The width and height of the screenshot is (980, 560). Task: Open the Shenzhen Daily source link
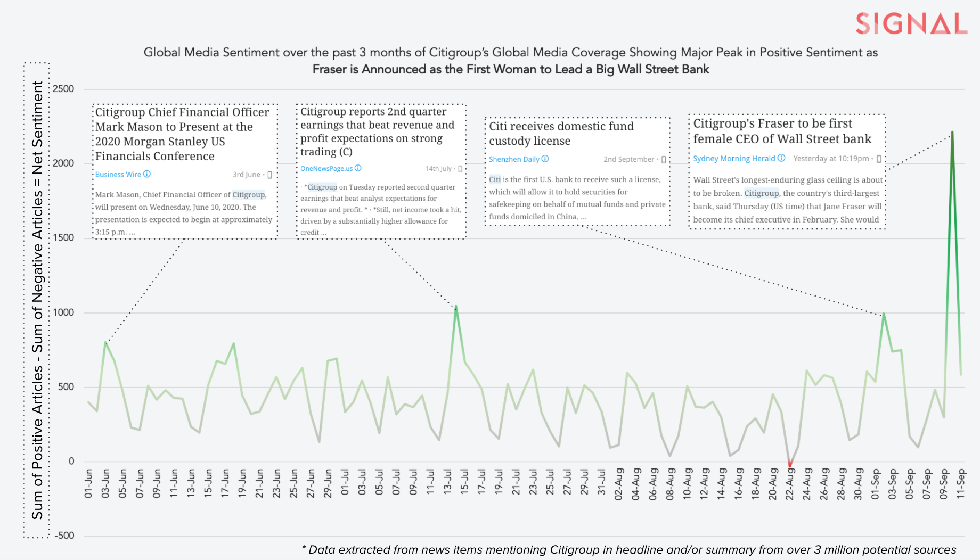pos(514,159)
